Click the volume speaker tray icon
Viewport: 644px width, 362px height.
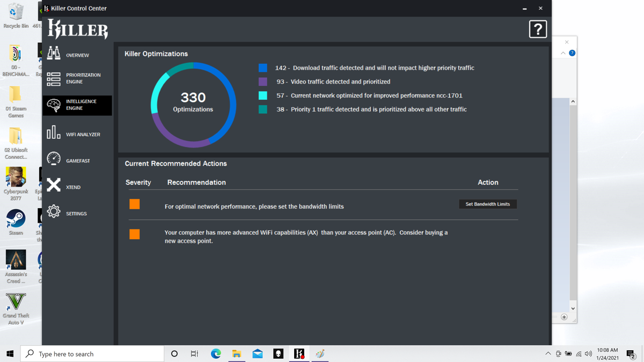tap(588, 354)
